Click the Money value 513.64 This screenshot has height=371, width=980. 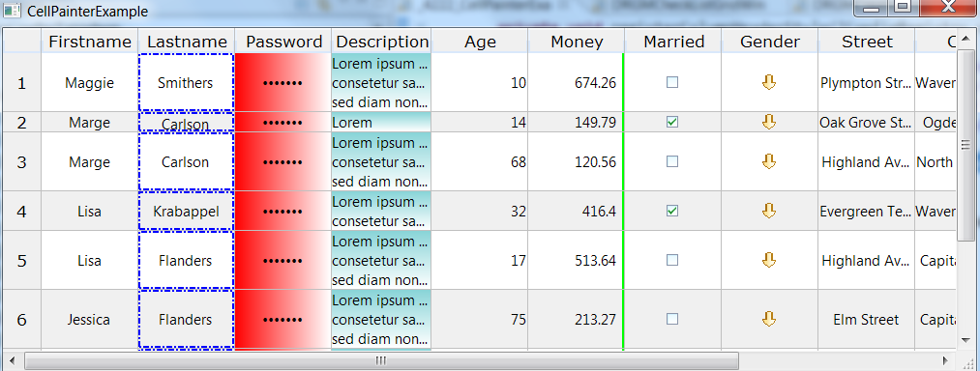tap(595, 261)
